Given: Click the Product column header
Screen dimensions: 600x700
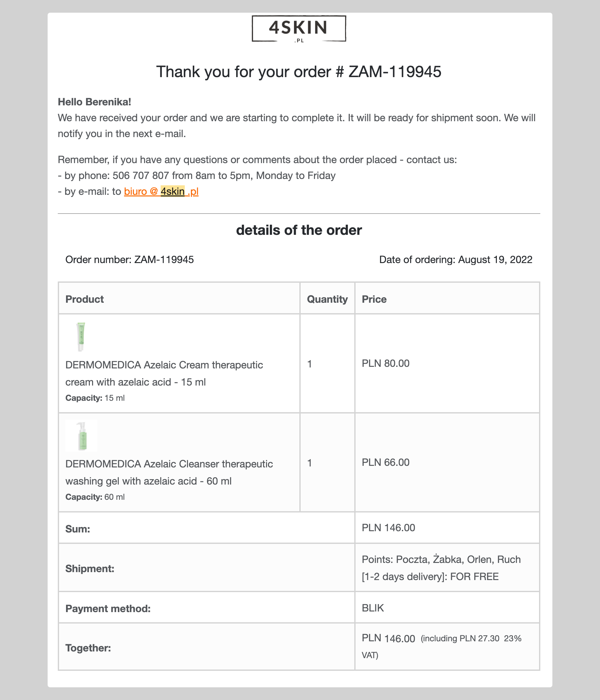Looking at the screenshot, I should point(84,299).
